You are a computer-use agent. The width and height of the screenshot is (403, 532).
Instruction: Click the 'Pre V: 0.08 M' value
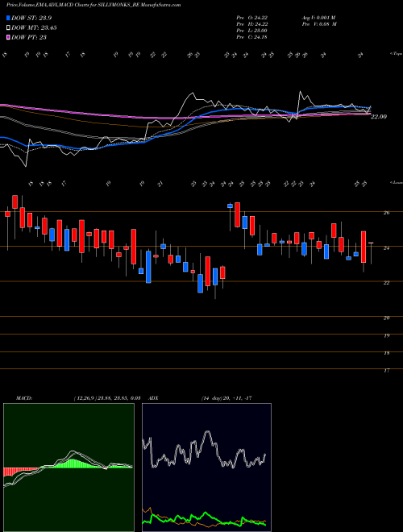[318, 24]
